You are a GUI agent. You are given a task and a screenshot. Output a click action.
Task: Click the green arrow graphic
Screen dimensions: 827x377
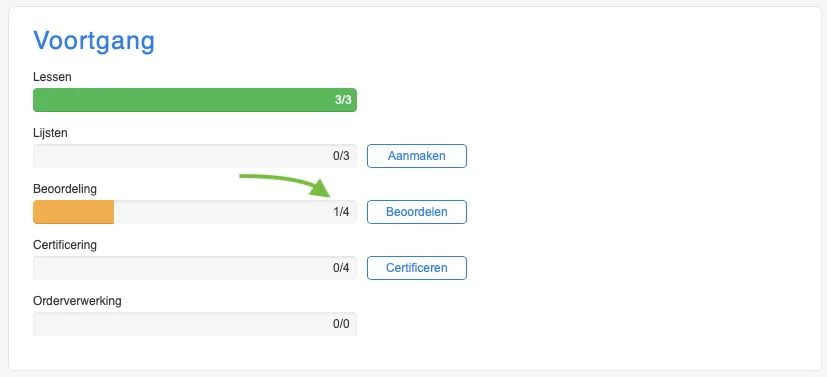(285, 185)
